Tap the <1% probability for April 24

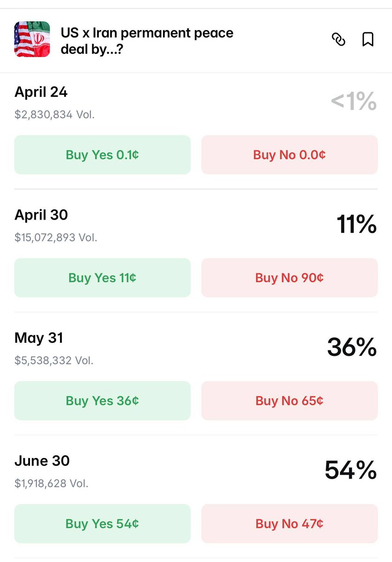354,102
